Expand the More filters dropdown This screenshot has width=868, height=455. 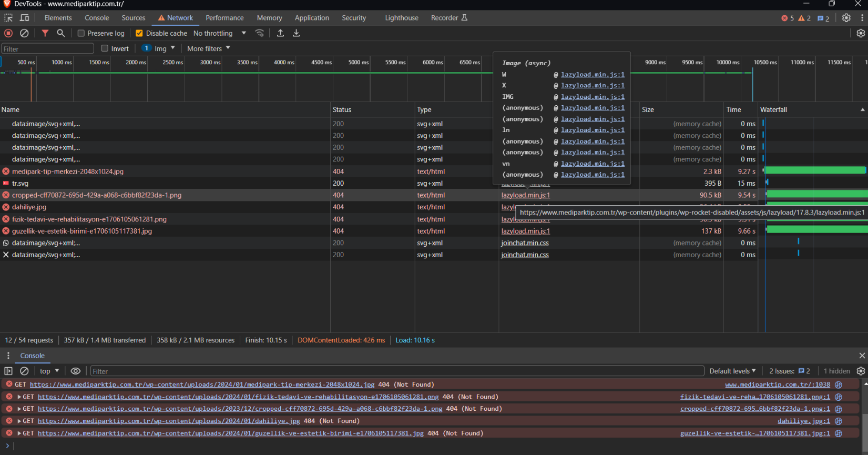coord(209,48)
